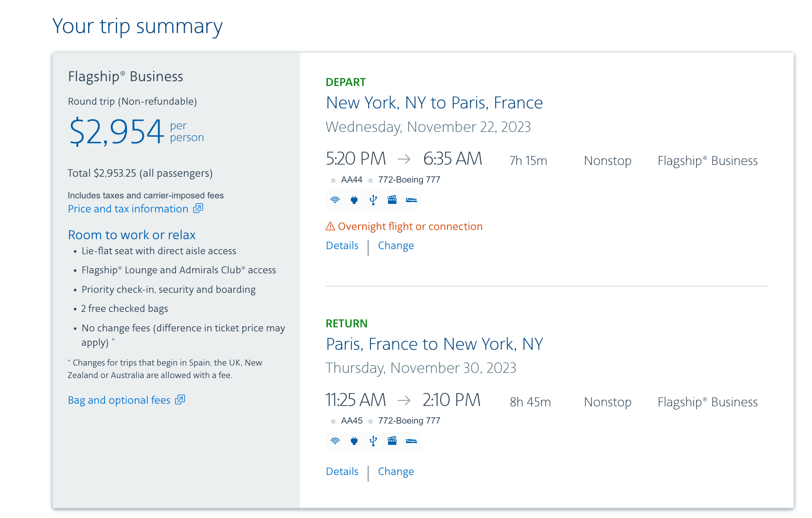Change the New York to Paris flight
Image resolution: width=812 pixels, height=518 pixels.
(396, 245)
